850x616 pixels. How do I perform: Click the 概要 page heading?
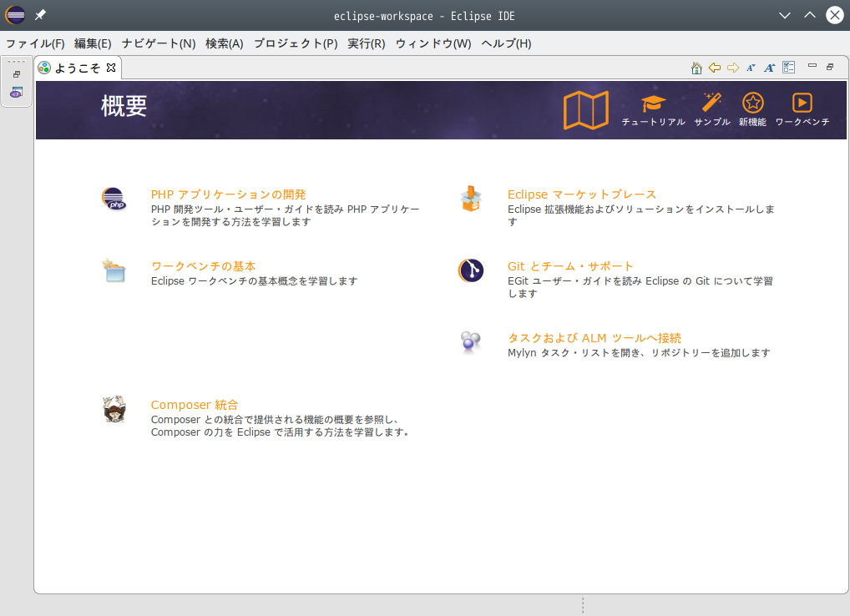coord(124,106)
